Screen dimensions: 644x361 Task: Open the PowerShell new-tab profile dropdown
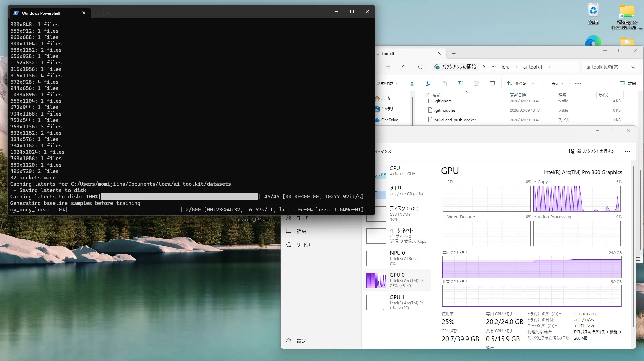click(108, 13)
